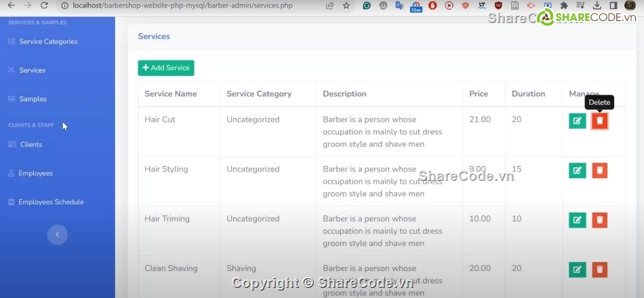Reload the page with the browser refresh icon
The image size is (644, 298).
[44, 5]
